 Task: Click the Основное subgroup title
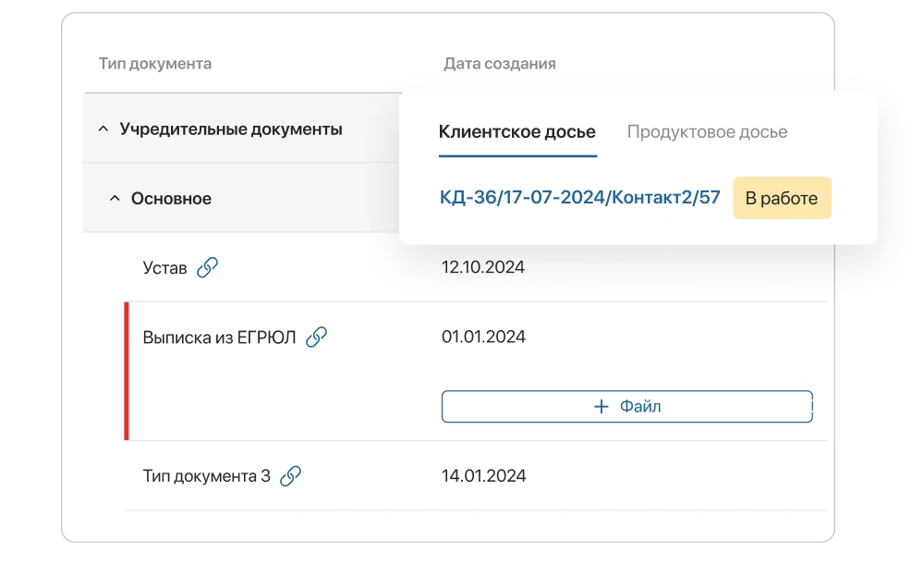171,199
